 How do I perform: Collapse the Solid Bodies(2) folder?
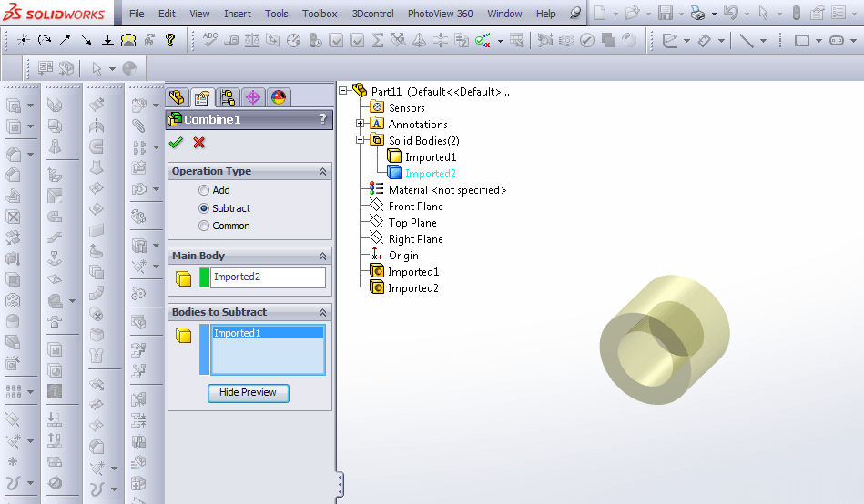pyautogui.click(x=361, y=140)
